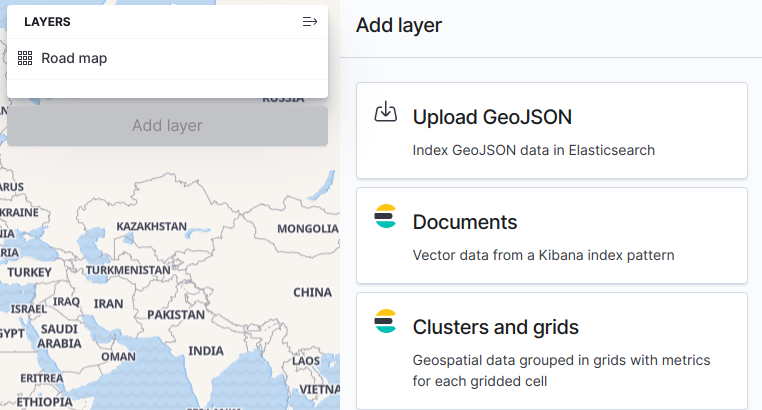Click Kazakhstan on the map
Viewport: 762px width, 410px height.
(151, 227)
